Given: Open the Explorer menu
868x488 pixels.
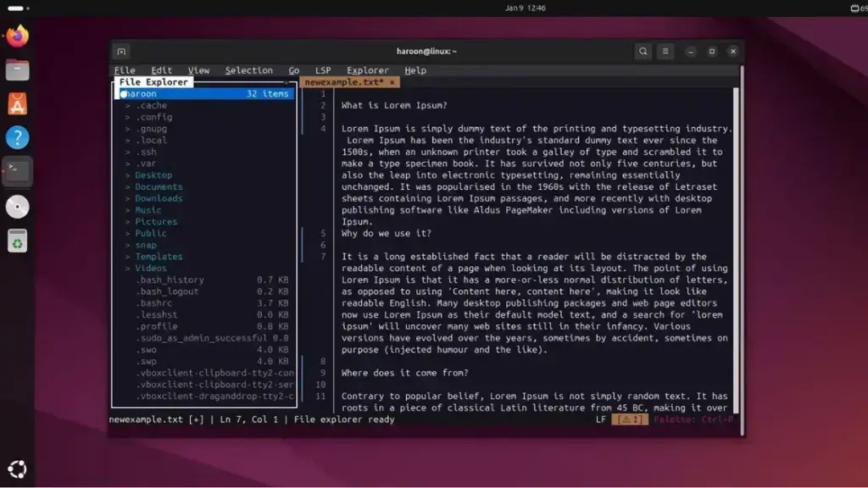Looking at the screenshot, I should [x=368, y=70].
